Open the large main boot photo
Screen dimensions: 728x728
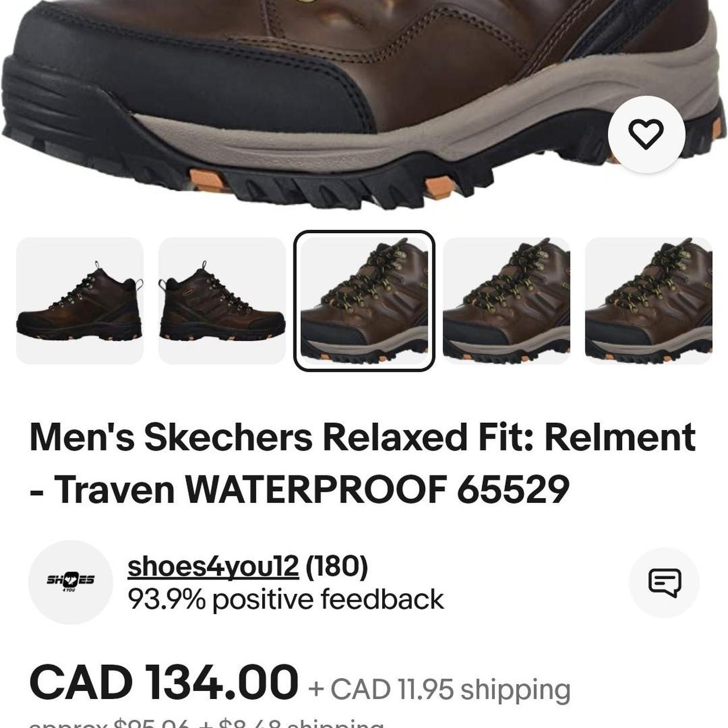pyautogui.click(x=364, y=105)
